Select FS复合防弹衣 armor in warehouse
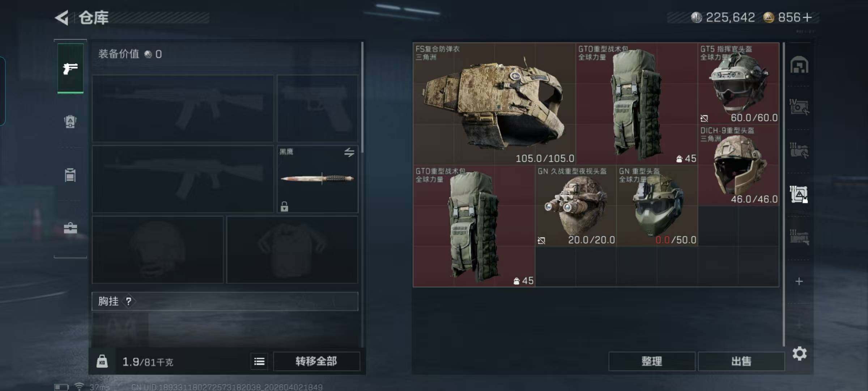This screenshot has height=391, width=868. click(x=494, y=104)
